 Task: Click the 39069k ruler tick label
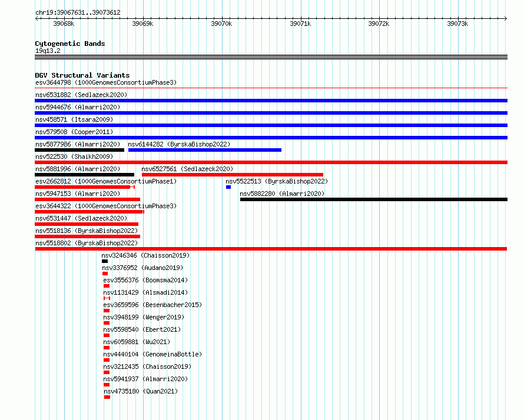[142, 24]
